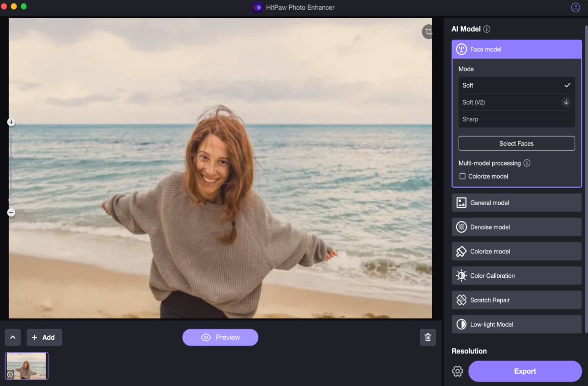Click the Mode label

(x=466, y=69)
